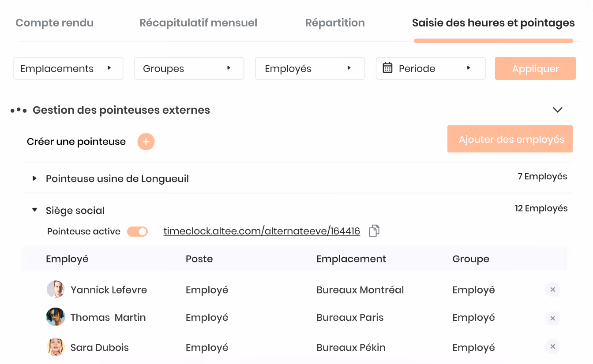This screenshot has height=364, width=593.
Task: Click the Appliquer button
Action: [536, 68]
